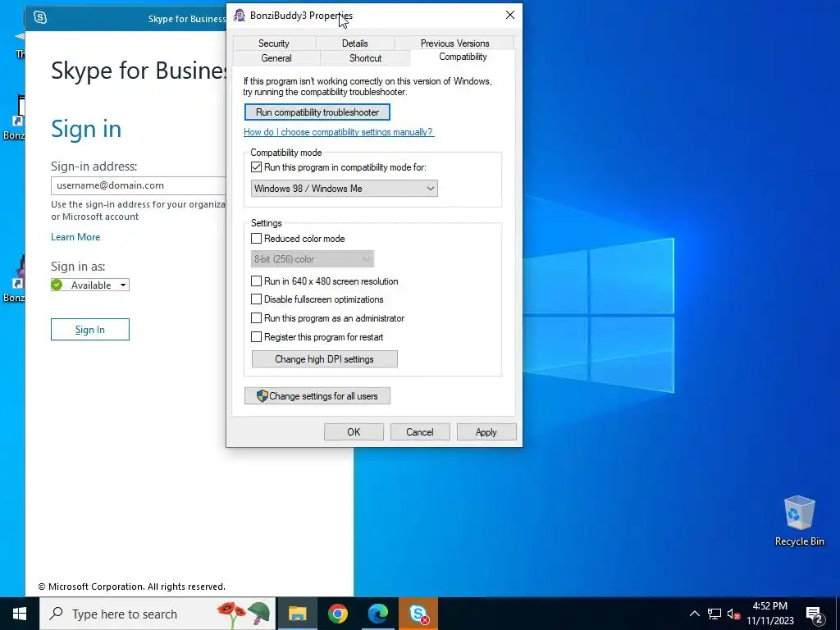Open the Recycle Bin desktop icon
Image resolution: width=840 pixels, height=630 pixels.
click(799, 521)
